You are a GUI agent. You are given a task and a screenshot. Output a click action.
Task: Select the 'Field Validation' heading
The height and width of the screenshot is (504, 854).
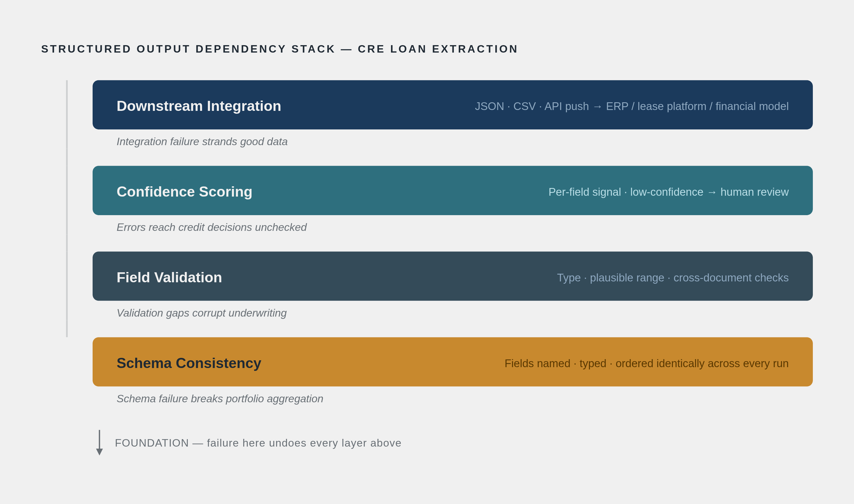169,277
